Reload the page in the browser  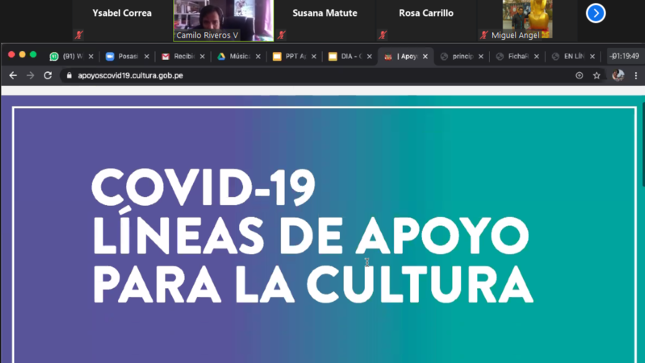click(x=48, y=75)
